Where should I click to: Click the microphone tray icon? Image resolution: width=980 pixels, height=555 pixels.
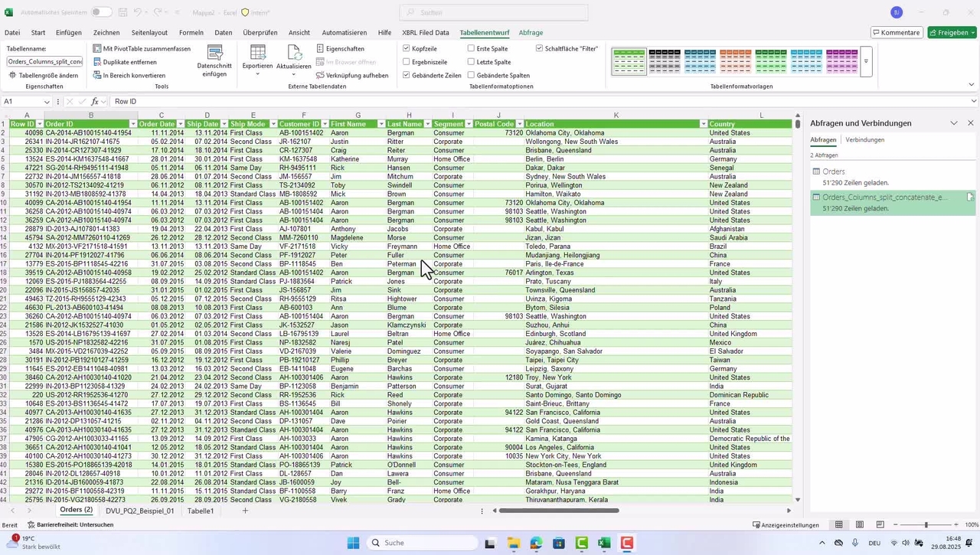click(x=855, y=543)
